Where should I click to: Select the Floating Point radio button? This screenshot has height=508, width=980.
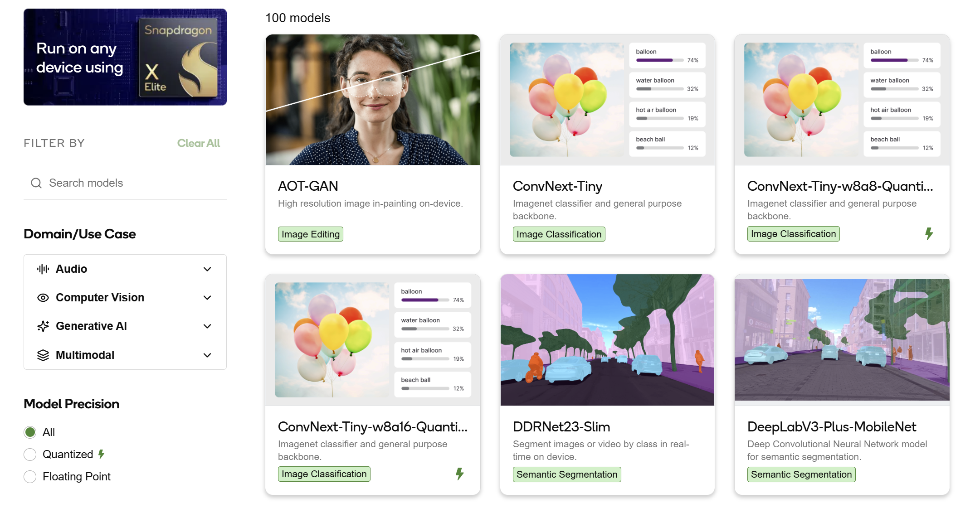coord(30,477)
